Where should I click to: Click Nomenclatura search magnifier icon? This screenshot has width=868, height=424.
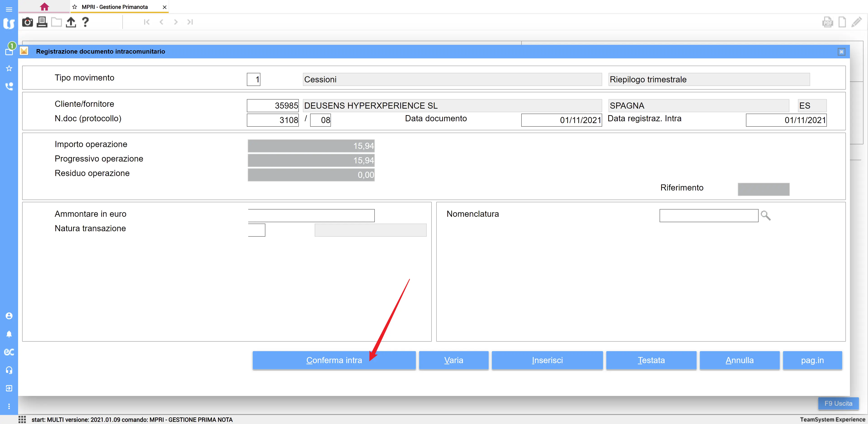click(x=766, y=216)
